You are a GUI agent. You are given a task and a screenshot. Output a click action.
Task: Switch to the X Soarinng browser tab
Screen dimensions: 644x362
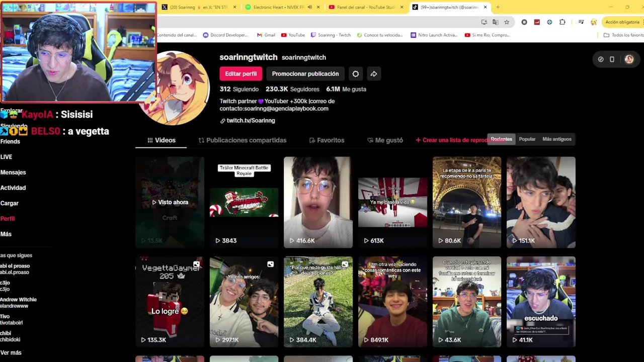[x=198, y=7]
